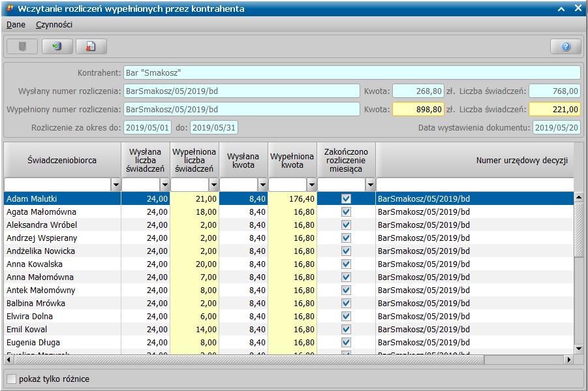Toggle Zakończono checkbox for Anna Kowalska
588x391 pixels.
pyautogui.click(x=346, y=264)
